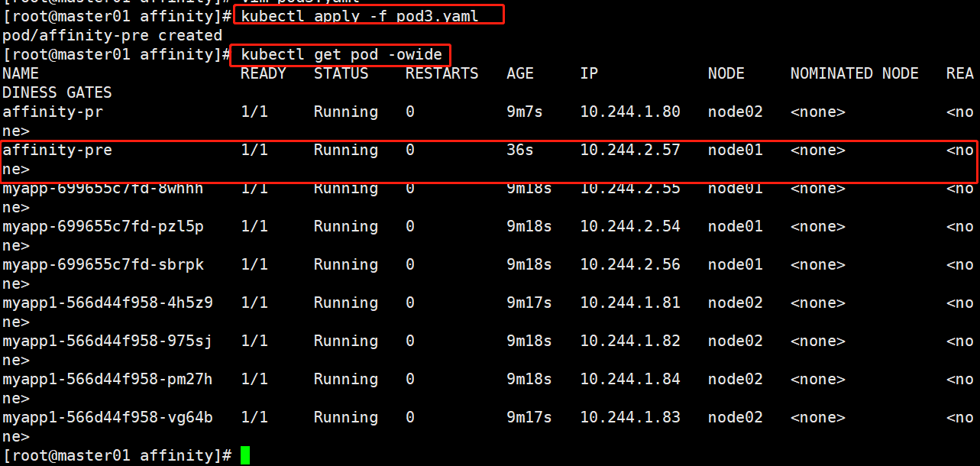Select pod name myapp-699655c7fd-sbrpk
This screenshot has height=466, width=980.
(x=103, y=264)
